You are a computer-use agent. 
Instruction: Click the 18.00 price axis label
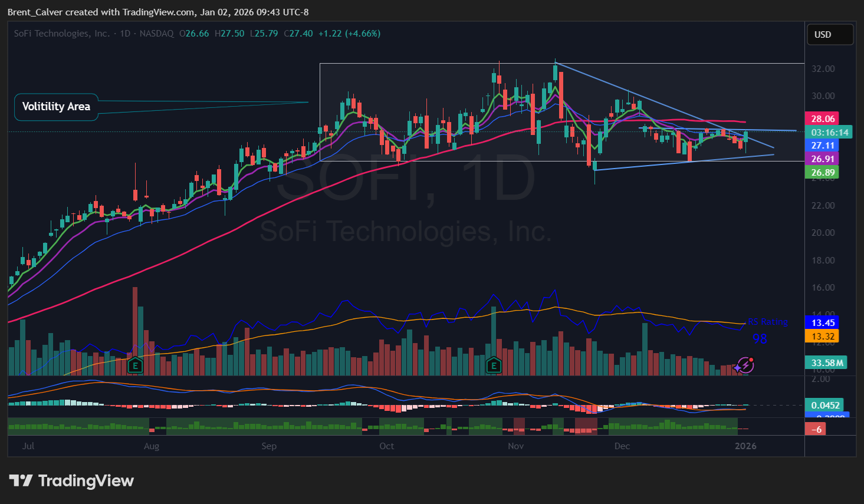pos(823,261)
